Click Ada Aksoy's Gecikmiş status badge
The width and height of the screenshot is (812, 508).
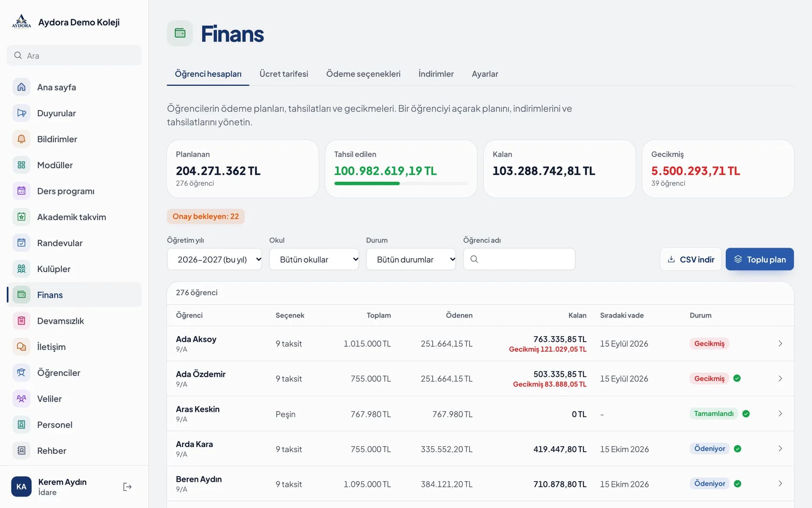[x=709, y=343]
